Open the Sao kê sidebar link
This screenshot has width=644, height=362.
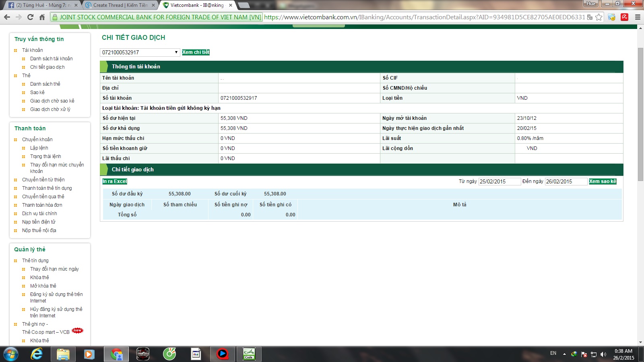(37, 93)
